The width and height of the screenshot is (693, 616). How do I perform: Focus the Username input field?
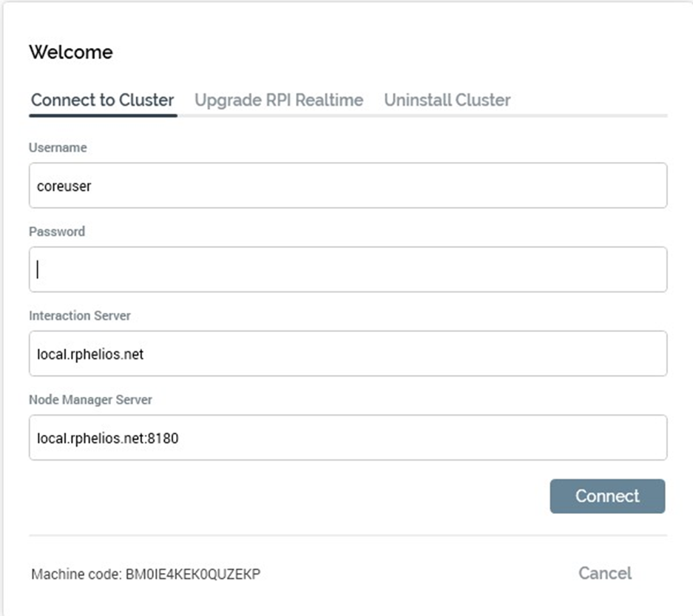pyautogui.click(x=348, y=186)
